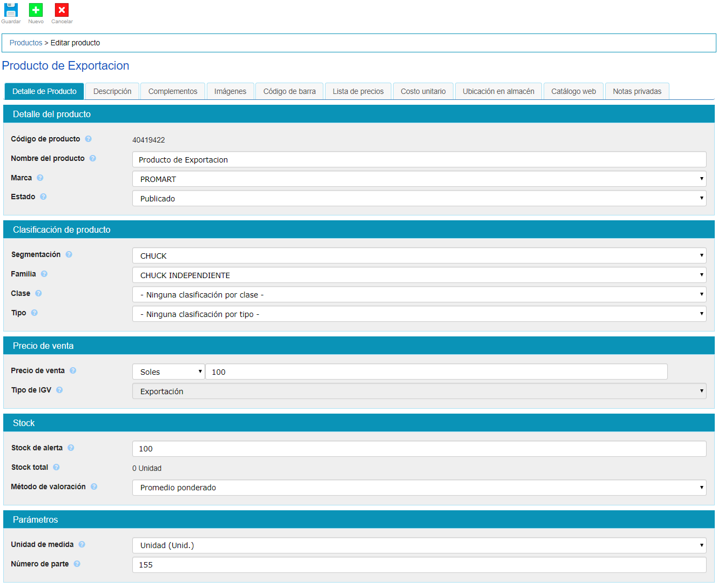Open the Código de barra tab
Screen dimensions: 718x588
(289, 92)
